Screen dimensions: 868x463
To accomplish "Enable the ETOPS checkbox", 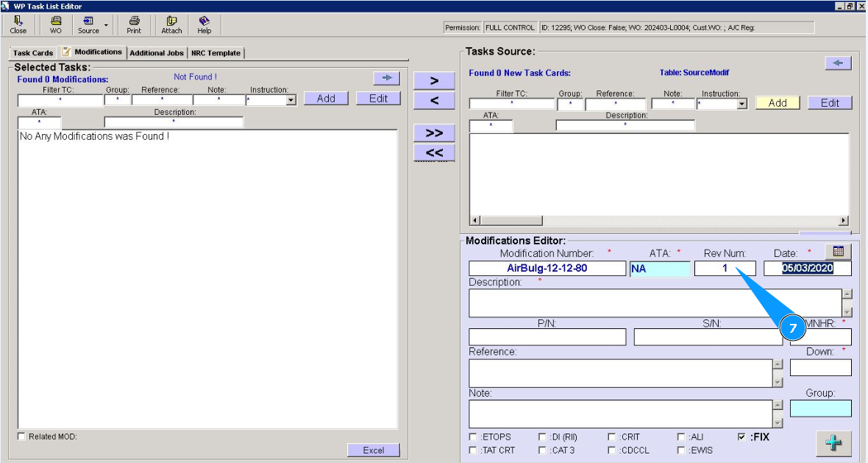I will (473, 437).
